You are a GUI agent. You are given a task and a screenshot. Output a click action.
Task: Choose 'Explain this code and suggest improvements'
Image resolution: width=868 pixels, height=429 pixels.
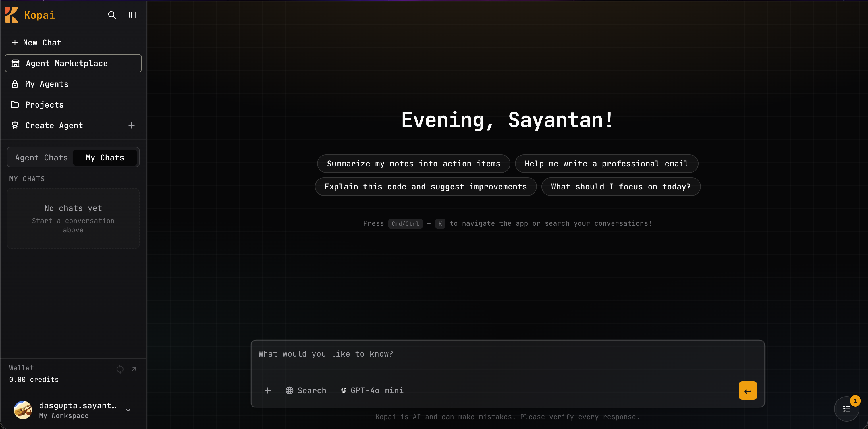426,187
